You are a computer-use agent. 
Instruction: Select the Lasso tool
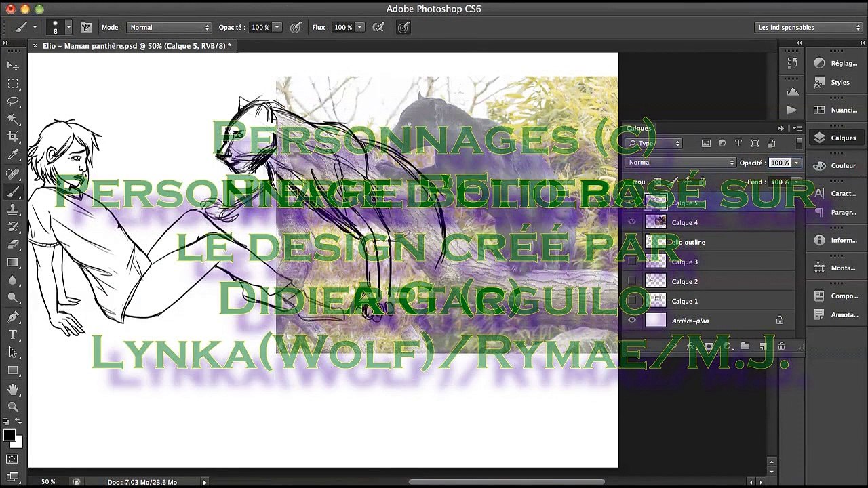tap(13, 101)
